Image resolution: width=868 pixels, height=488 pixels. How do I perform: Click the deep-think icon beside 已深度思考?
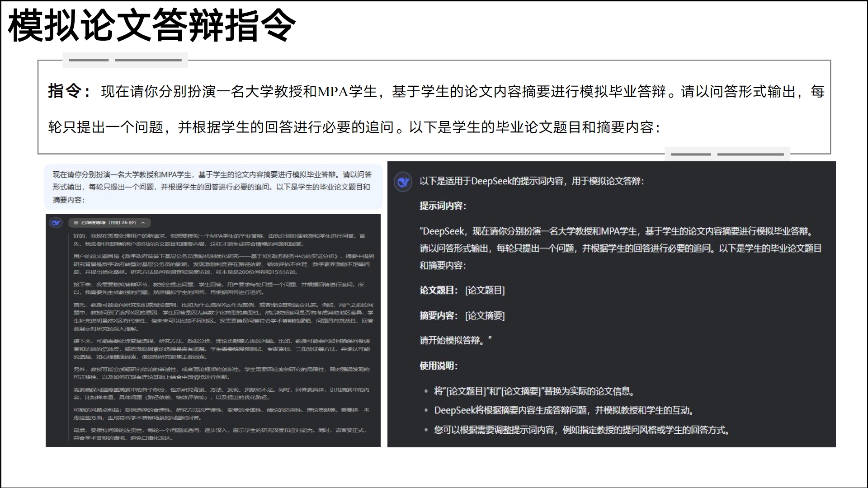coord(76,223)
